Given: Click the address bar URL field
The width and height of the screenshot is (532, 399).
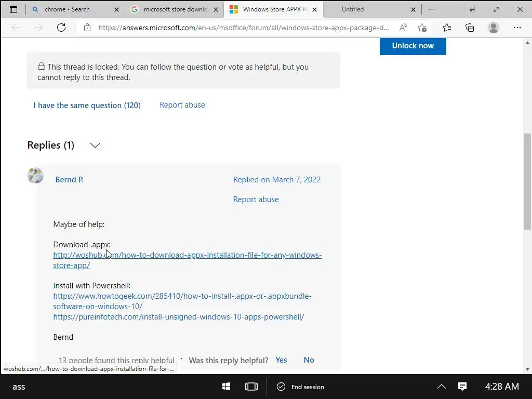Looking at the screenshot, I should 244,28.
